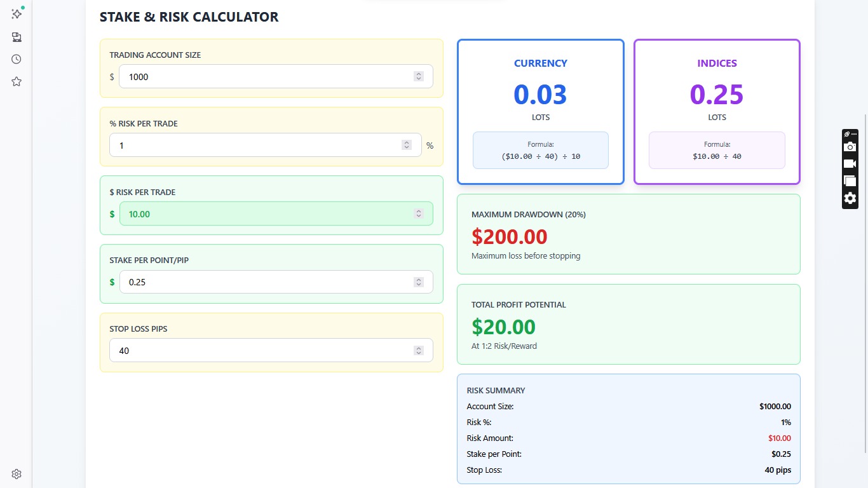Click the sparkle AI icon in the sidebar
The width and height of the screenshot is (868, 488).
point(17,14)
